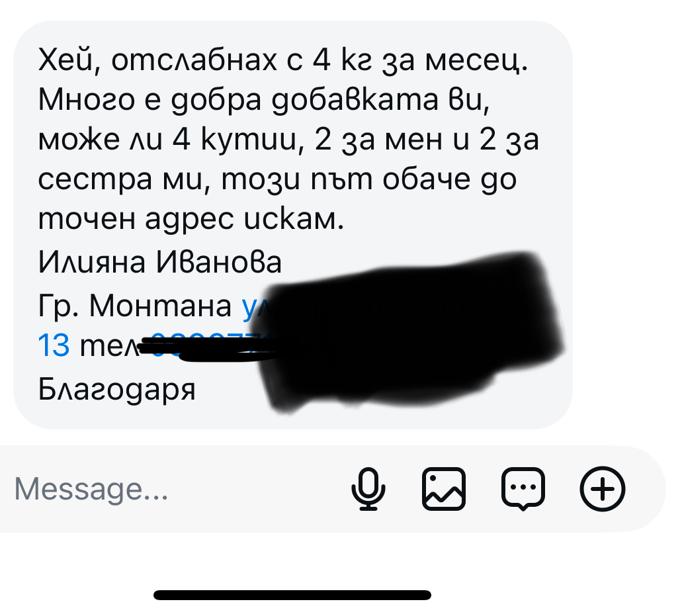682x616 pixels.
Task: Tap the тел label before the phone number
Action: [110, 346]
